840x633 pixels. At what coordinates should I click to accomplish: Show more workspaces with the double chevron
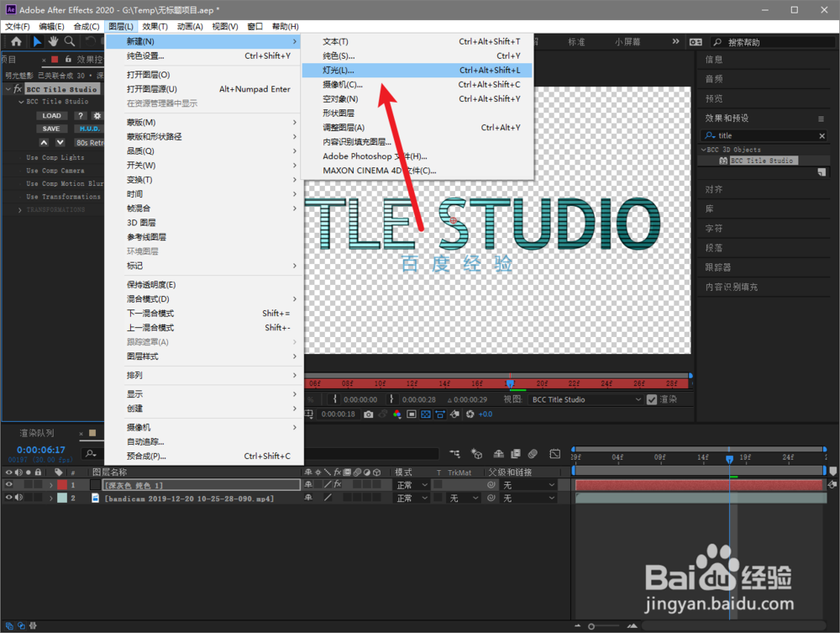(x=675, y=41)
